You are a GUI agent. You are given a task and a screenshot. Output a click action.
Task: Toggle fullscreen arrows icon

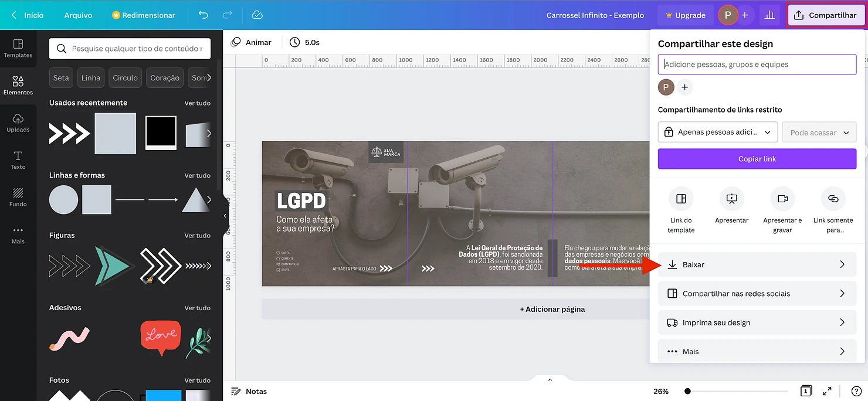pos(827,391)
